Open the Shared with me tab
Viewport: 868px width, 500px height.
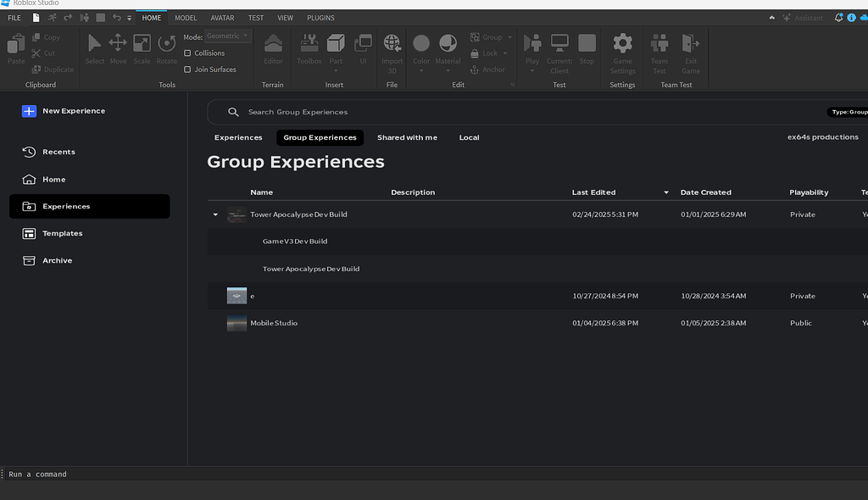407,137
